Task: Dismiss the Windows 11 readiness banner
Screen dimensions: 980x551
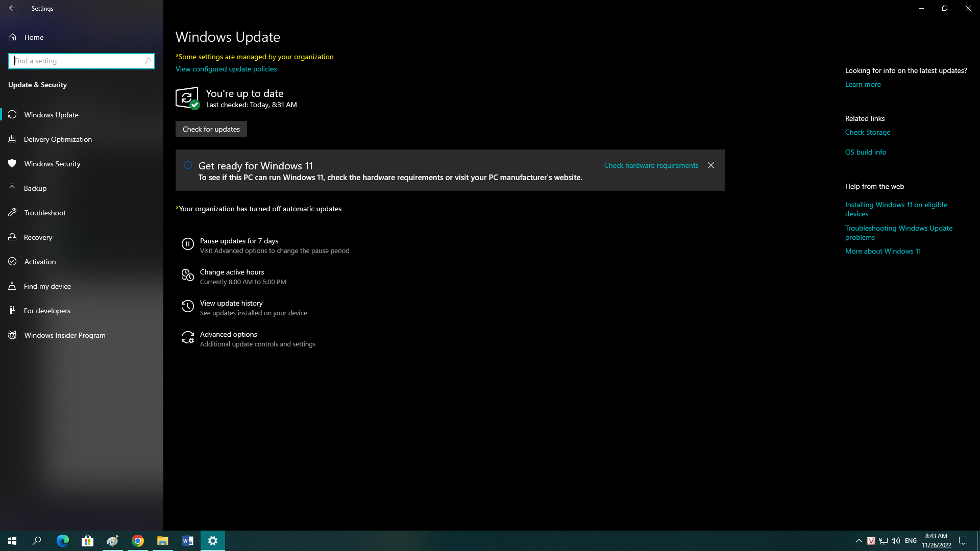Action: click(x=712, y=165)
